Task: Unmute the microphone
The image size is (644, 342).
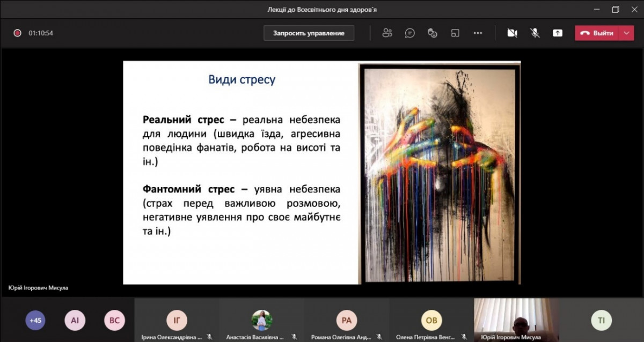Action: click(535, 33)
